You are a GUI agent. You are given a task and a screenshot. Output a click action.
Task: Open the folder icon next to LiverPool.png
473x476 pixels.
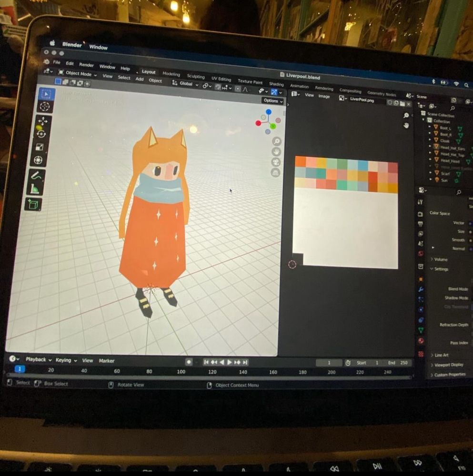point(402,103)
